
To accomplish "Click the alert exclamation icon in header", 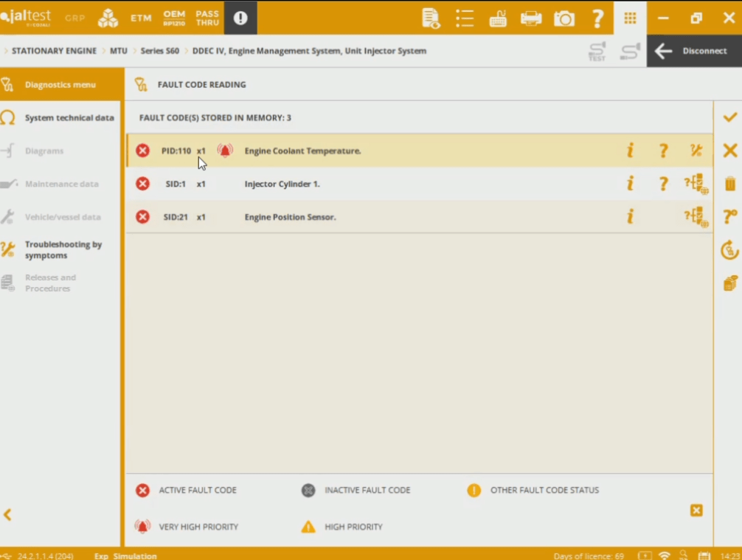I will pos(240,18).
